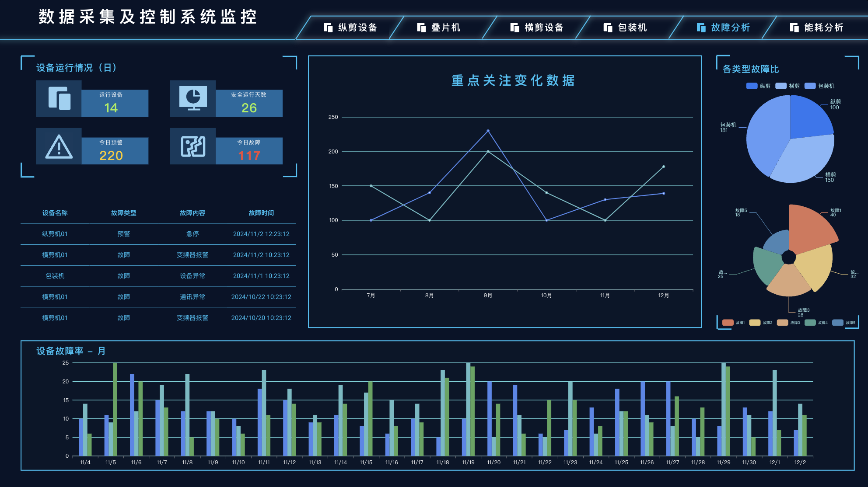Click the icon beside 能耗分析 tab
Image resolution: width=868 pixels, height=487 pixels.
[794, 28]
